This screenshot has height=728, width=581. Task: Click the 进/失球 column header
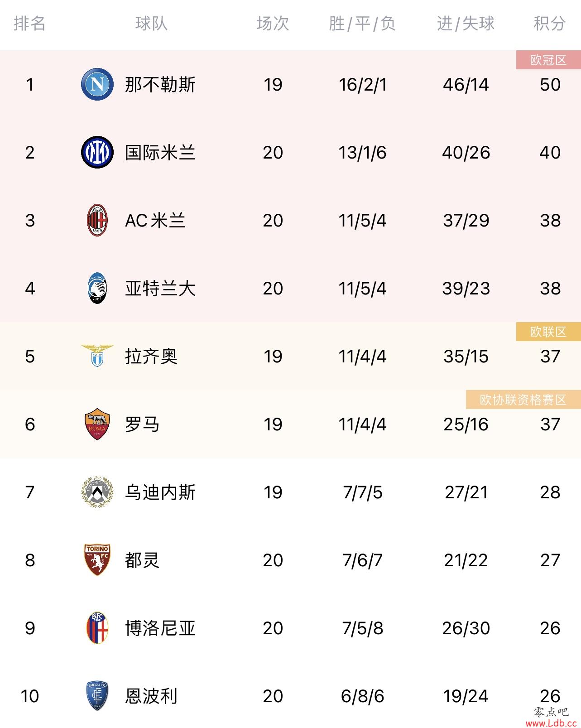click(x=466, y=23)
